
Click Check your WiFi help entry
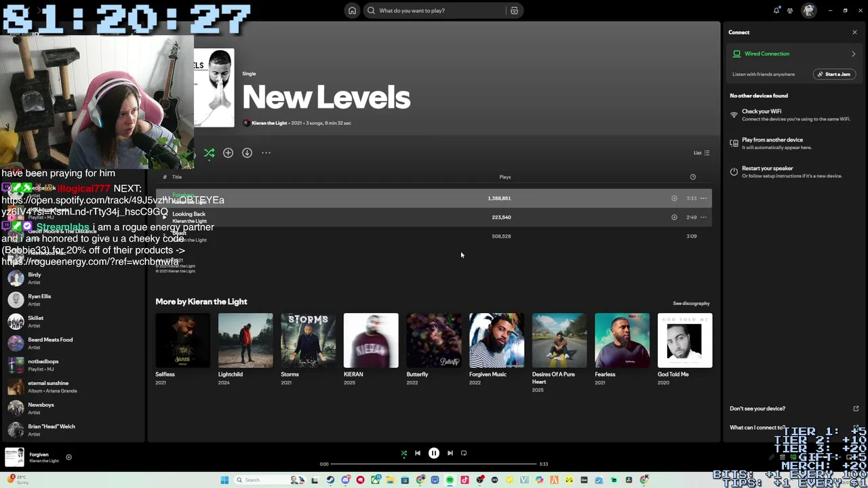(x=795, y=115)
